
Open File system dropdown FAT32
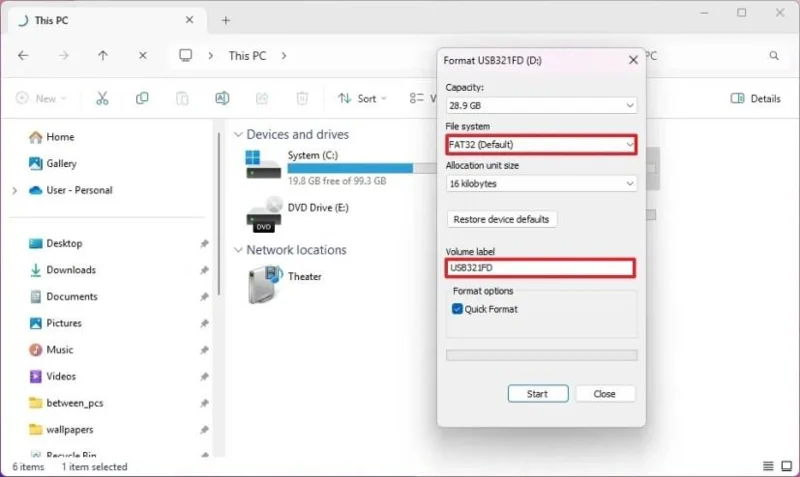pos(541,144)
